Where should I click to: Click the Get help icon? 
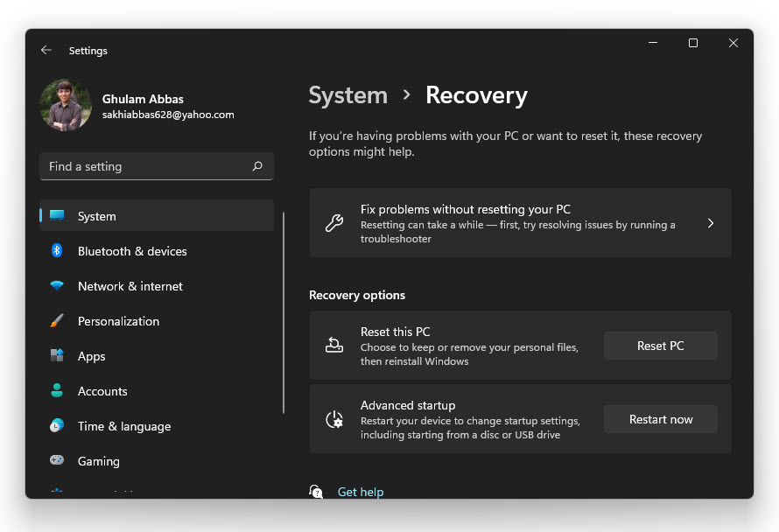tap(316, 491)
